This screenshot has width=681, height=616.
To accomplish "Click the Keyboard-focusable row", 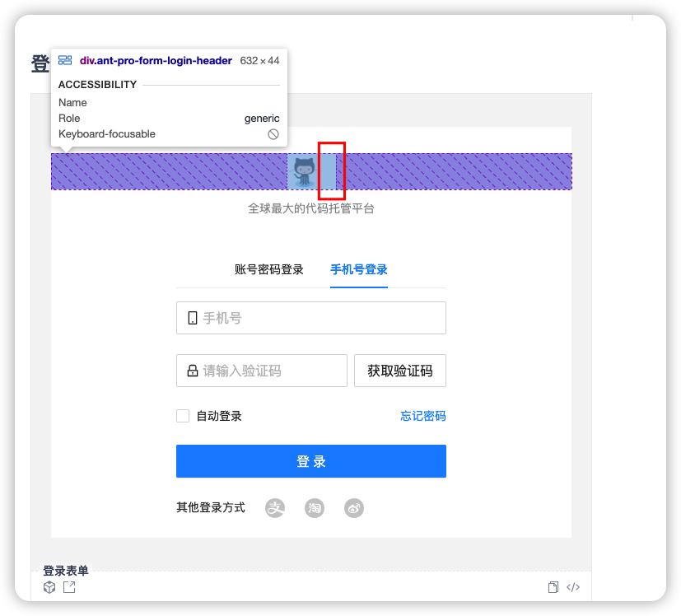I will pos(169,133).
